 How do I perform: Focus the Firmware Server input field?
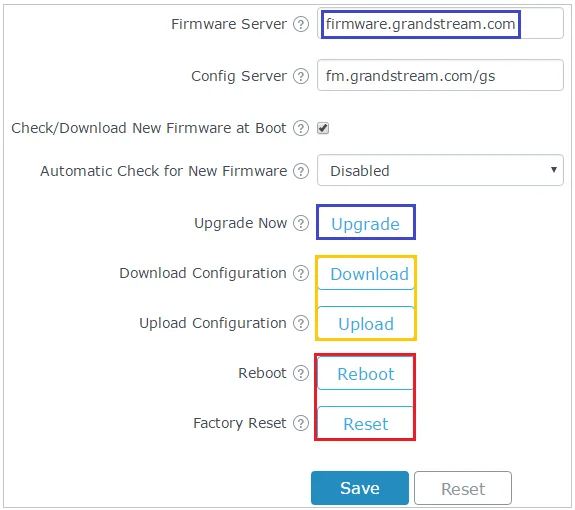click(x=440, y=23)
